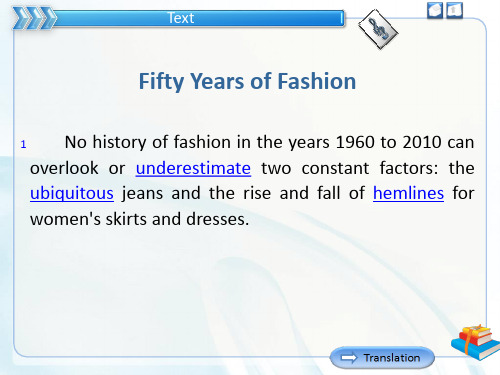This screenshot has width=500, height=375.
Task: Click the 'Text' header bar
Action: 199,18
